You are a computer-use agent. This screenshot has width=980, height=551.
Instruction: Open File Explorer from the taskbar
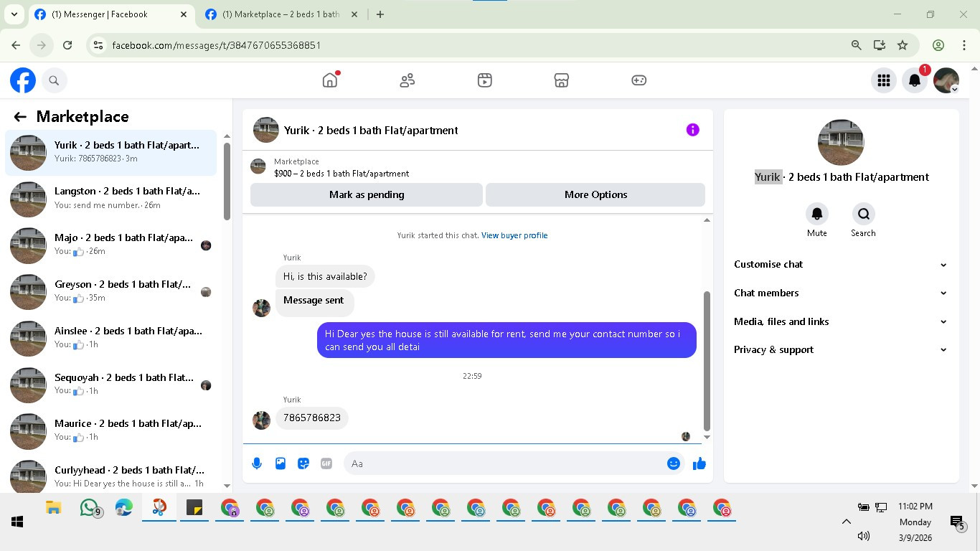tap(53, 509)
